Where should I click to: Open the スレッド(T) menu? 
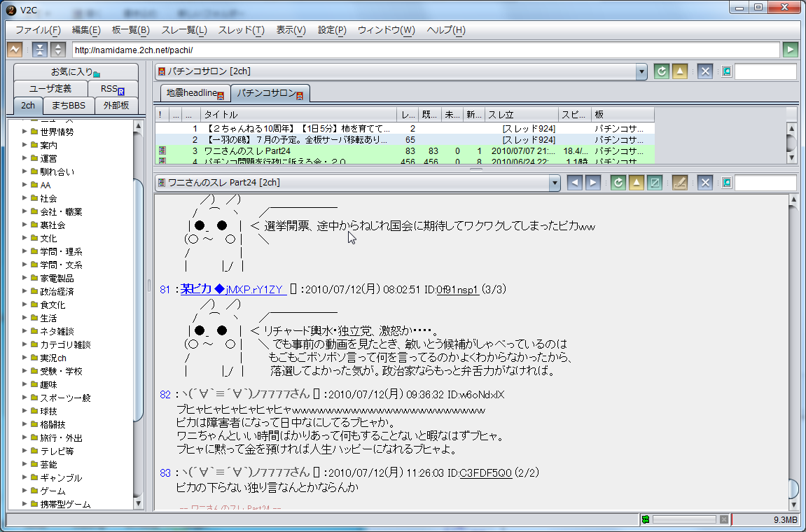pos(241,30)
